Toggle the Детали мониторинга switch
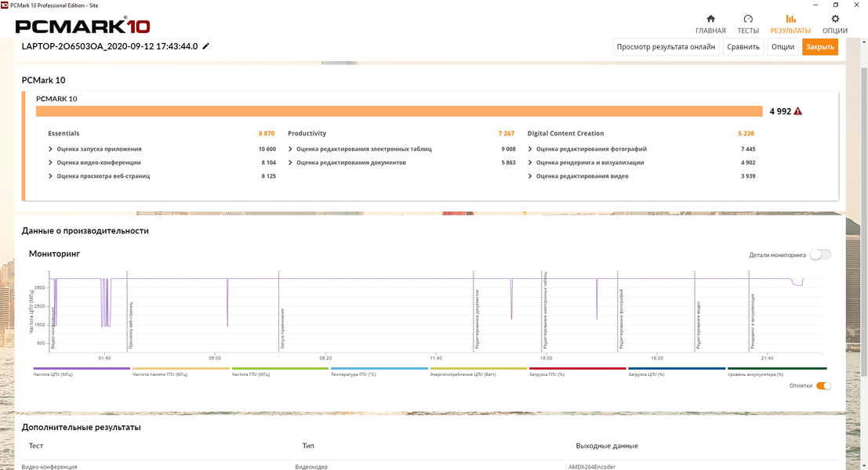Image resolution: width=868 pixels, height=470 pixels. pyautogui.click(x=820, y=255)
